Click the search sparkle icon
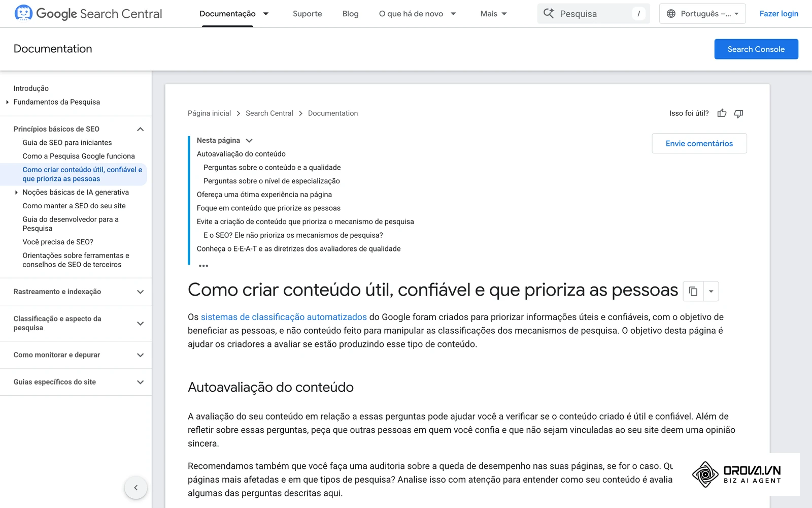 [x=549, y=13]
